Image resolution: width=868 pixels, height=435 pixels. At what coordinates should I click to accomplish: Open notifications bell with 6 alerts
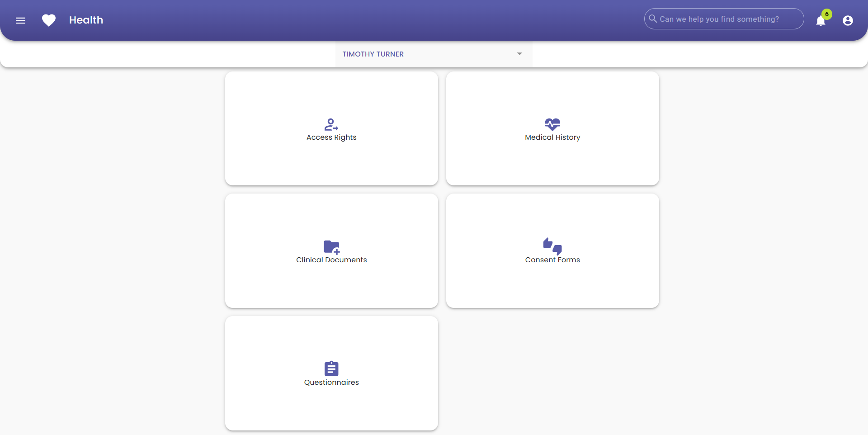821,21
